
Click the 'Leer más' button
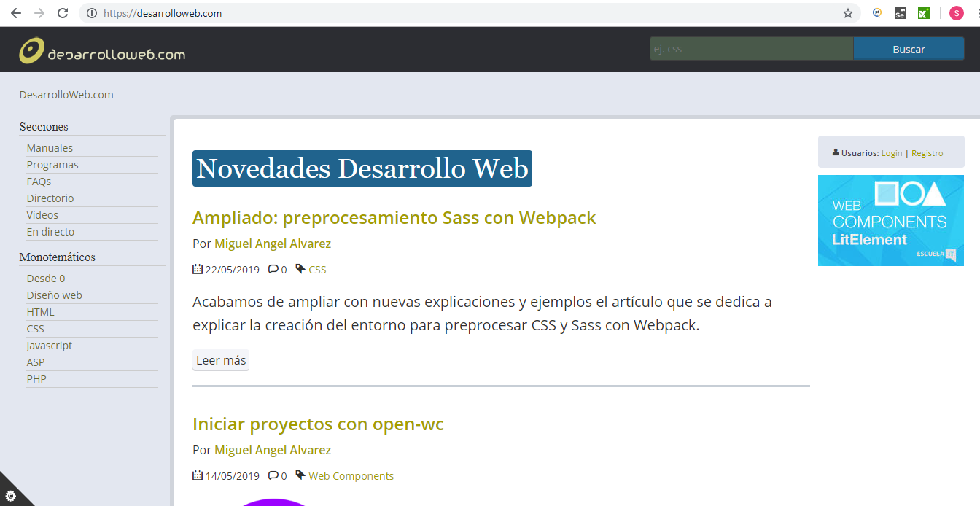pos(221,360)
